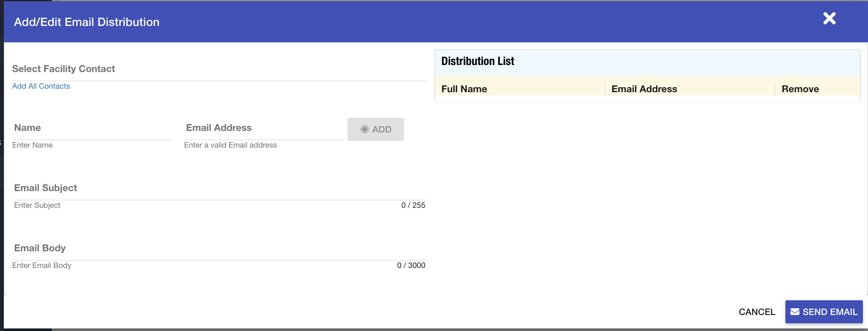
Task: Click the Add All Contacts link
Action: [x=41, y=86]
